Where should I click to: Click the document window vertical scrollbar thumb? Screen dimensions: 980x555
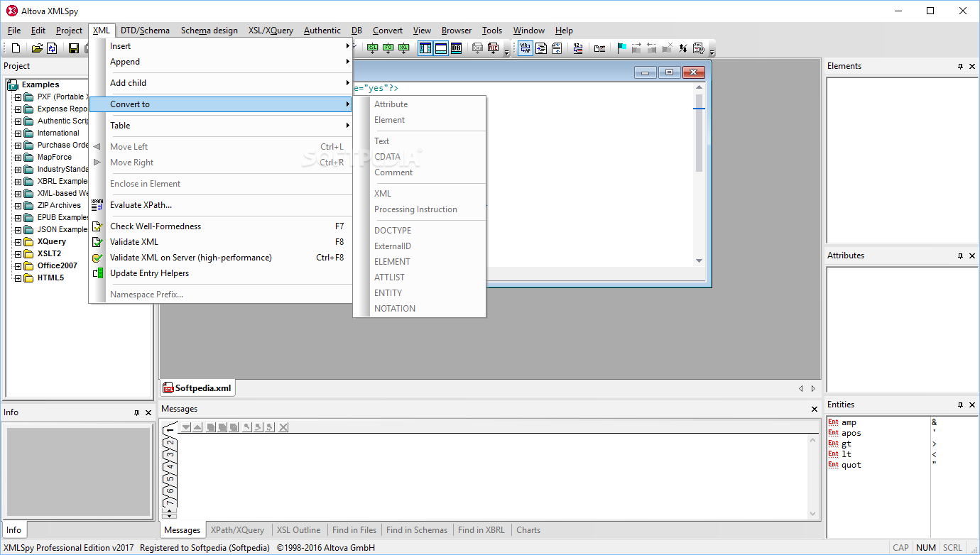coord(699,132)
